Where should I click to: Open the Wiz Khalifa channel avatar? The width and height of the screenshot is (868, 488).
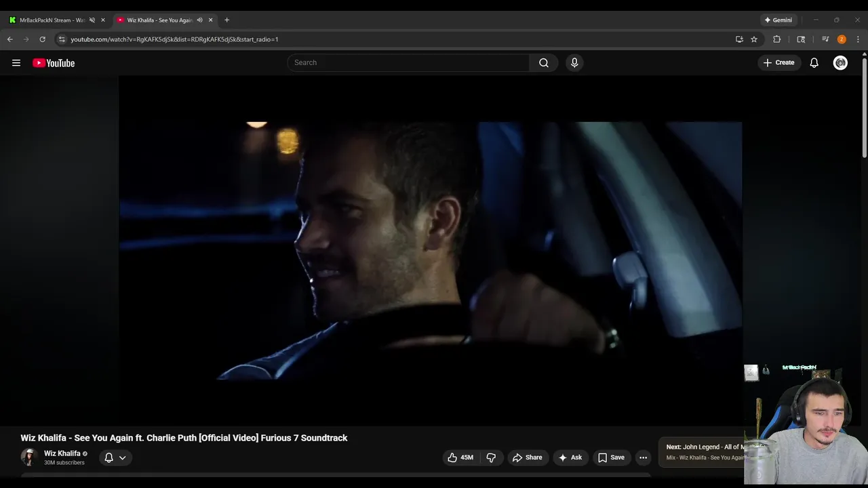pyautogui.click(x=28, y=457)
